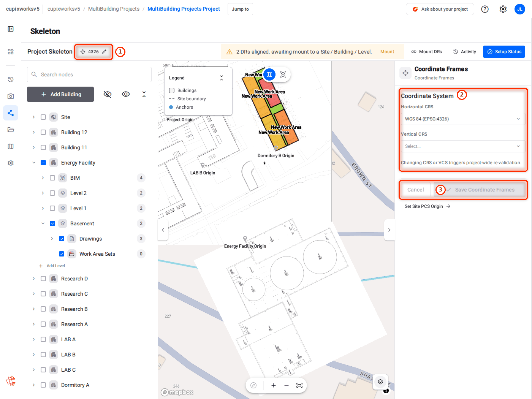The height and width of the screenshot is (399, 532).
Task: Edit the 4326 coordinate frame pencil
Action: click(104, 52)
